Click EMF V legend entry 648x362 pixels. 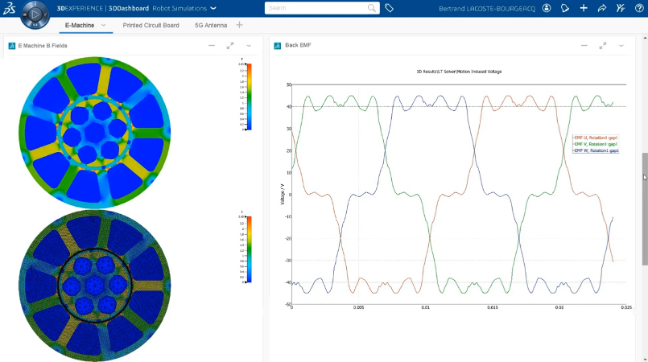click(596, 144)
